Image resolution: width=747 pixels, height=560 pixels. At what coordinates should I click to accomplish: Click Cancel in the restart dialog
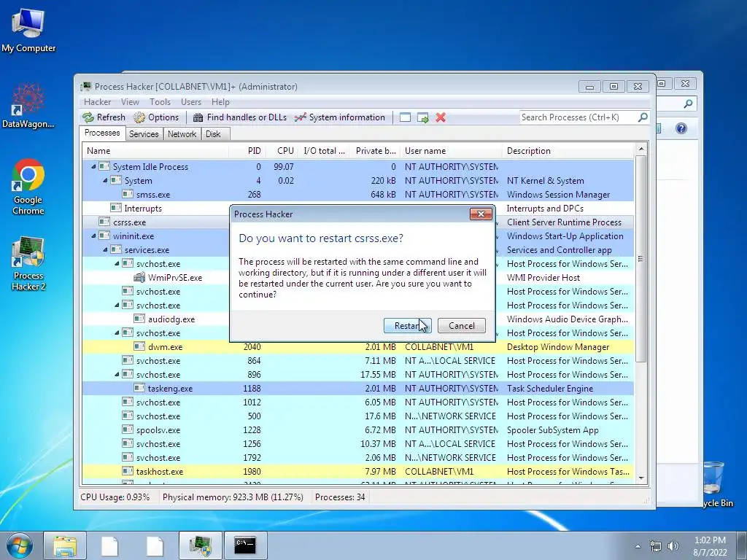click(462, 326)
